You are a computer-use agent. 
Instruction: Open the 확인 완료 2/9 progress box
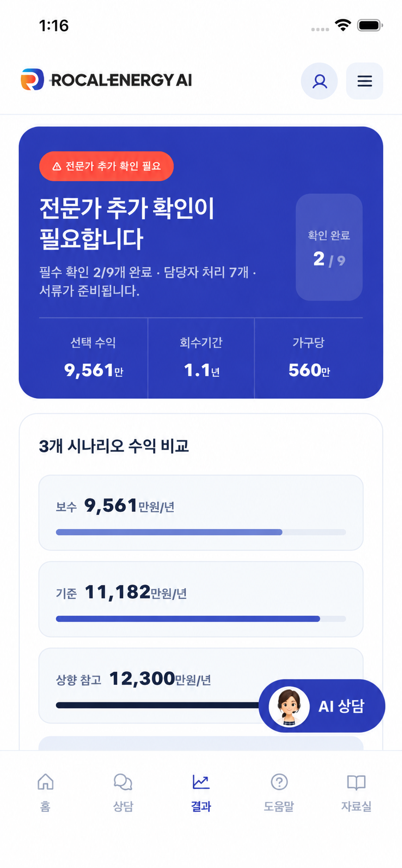point(329,247)
